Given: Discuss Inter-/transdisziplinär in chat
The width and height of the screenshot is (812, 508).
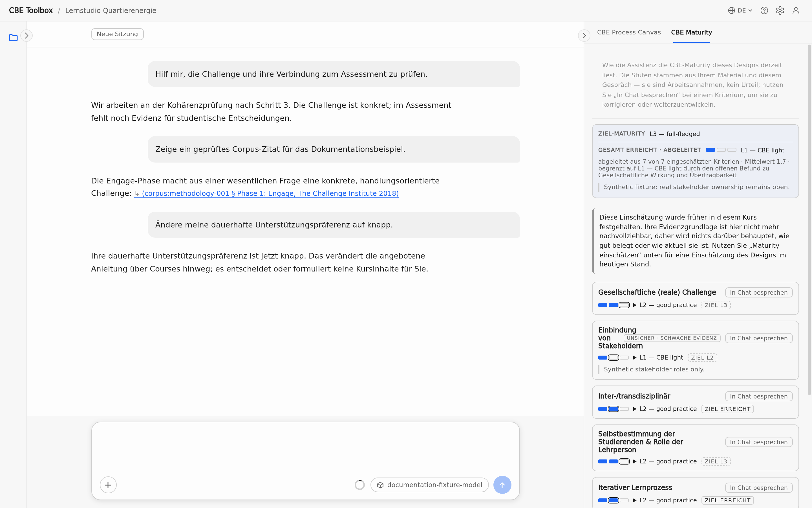Looking at the screenshot, I should [759, 396].
